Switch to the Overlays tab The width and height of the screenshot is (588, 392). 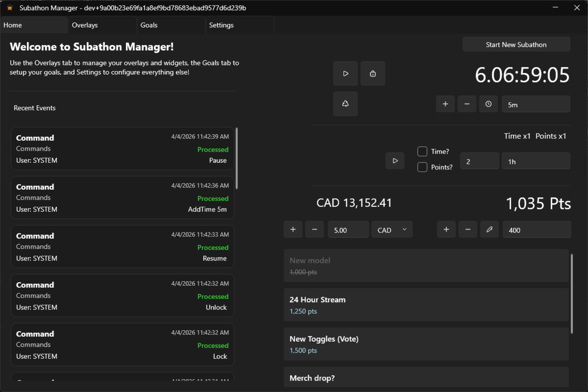click(x=102, y=25)
